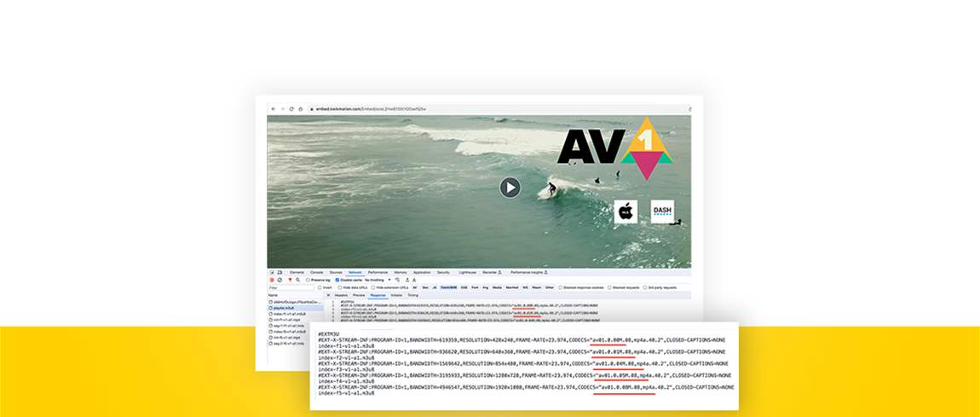The width and height of the screenshot is (980, 417).
Task: Open the Elements DevTools tab
Action: (297, 273)
